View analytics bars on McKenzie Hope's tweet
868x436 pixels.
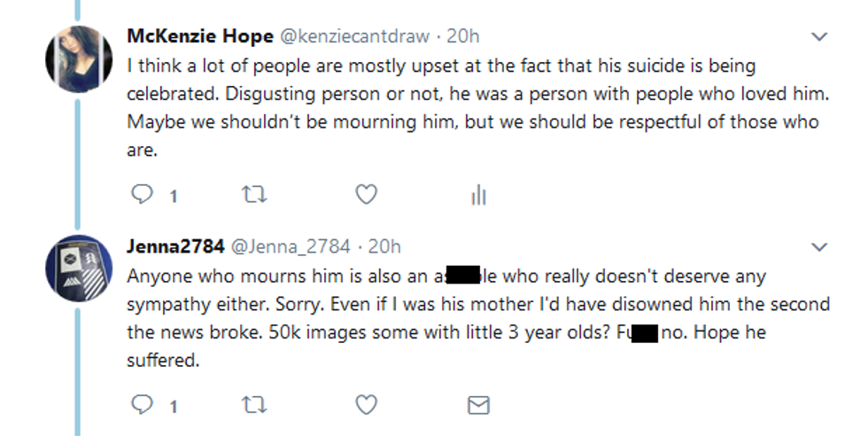coord(478,195)
